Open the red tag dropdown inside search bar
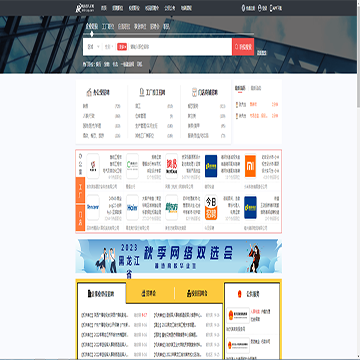 122,47
